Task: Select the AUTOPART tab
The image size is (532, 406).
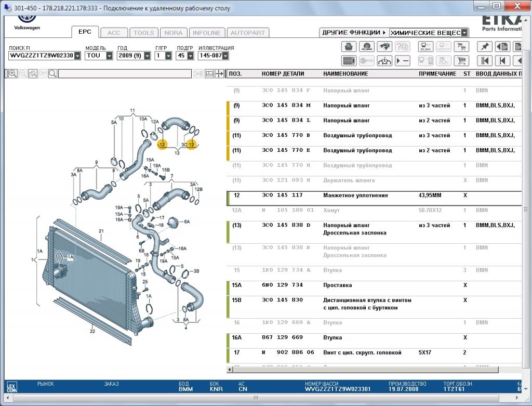Action: (248, 33)
